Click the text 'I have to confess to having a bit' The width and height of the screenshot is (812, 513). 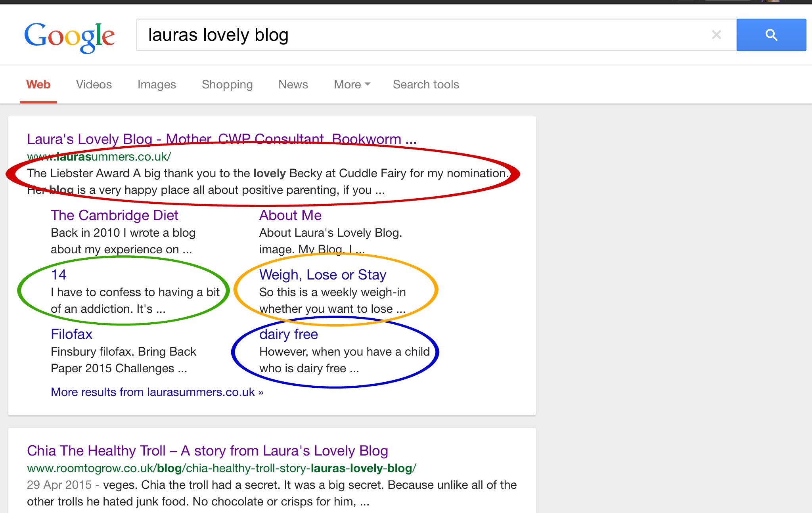tap(135, 292)
